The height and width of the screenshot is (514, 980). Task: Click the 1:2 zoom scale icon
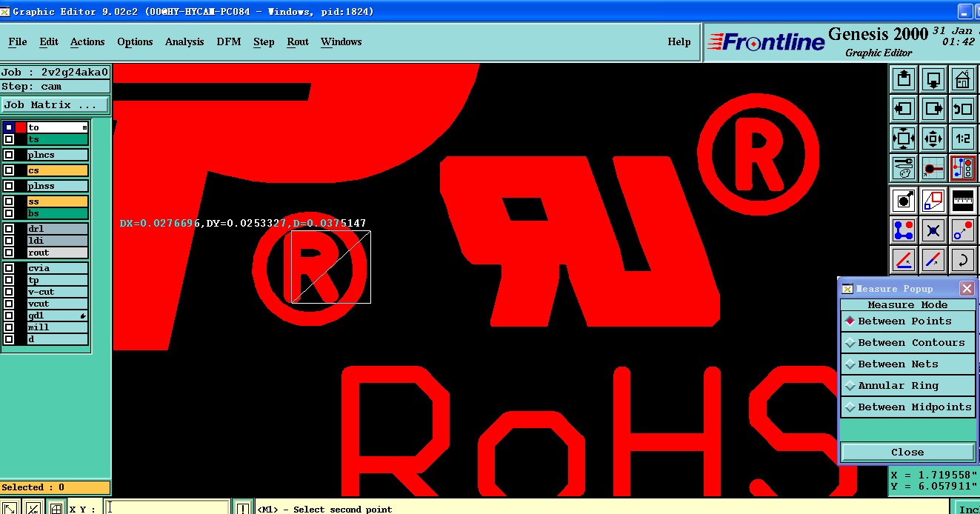click(963, 138)
